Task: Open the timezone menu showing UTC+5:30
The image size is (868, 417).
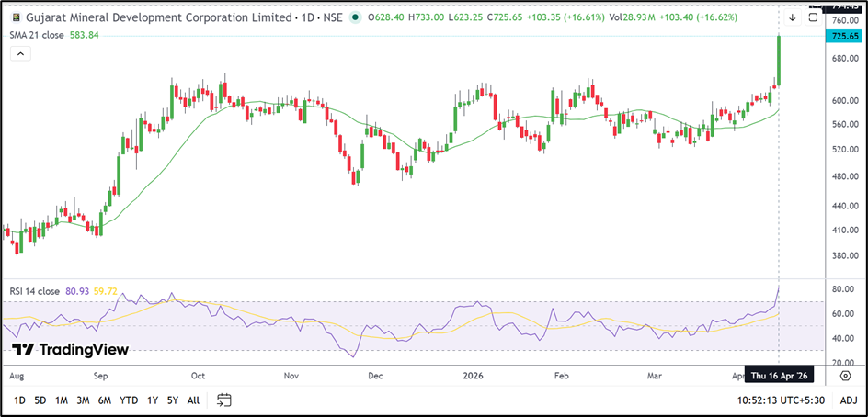Action: click(x=781, y=400)
